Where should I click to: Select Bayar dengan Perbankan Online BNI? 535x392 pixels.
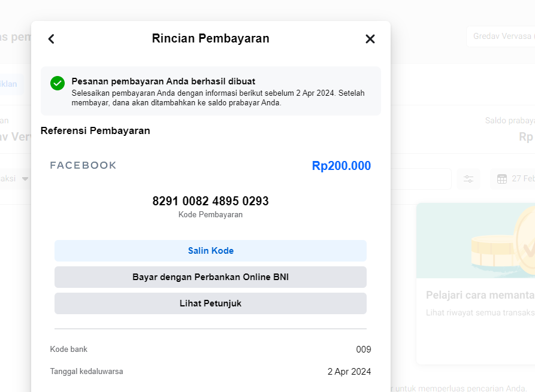click(210, 277)
